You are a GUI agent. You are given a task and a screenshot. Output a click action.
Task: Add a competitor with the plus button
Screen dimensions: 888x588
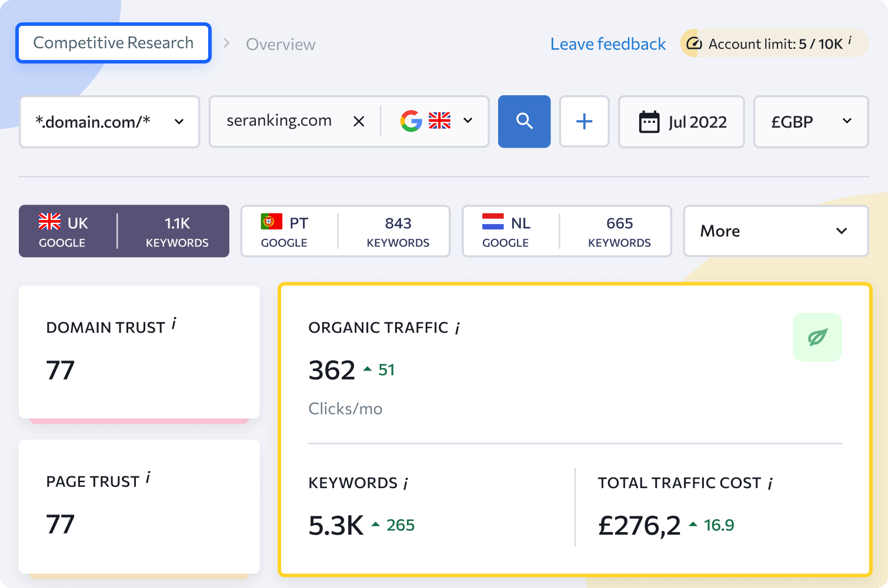tap(584, 121)
